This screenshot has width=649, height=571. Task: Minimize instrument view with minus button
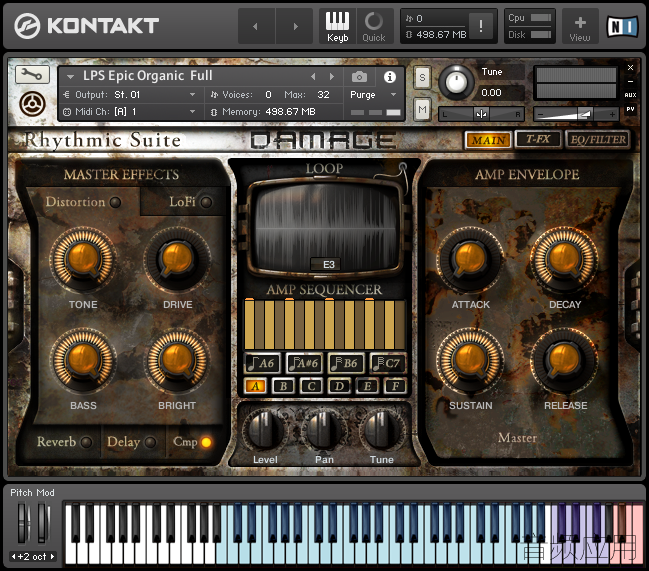pyautogui.click(x=630, y=82)
